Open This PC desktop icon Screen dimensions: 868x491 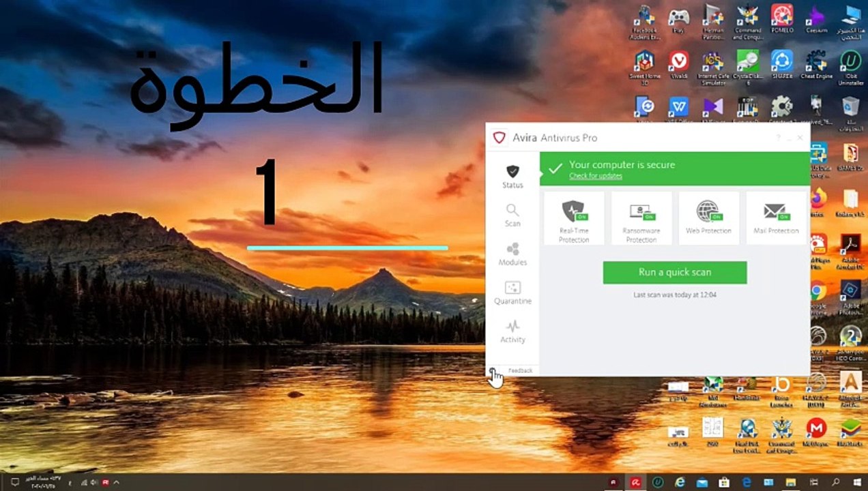pyautogui.click(x=851, y=22)
